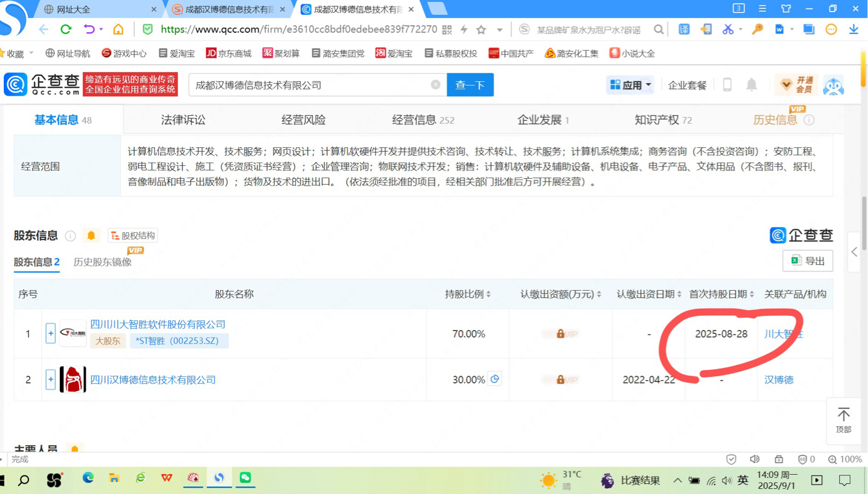Open the QR code icon in address bar

point(447,30)
